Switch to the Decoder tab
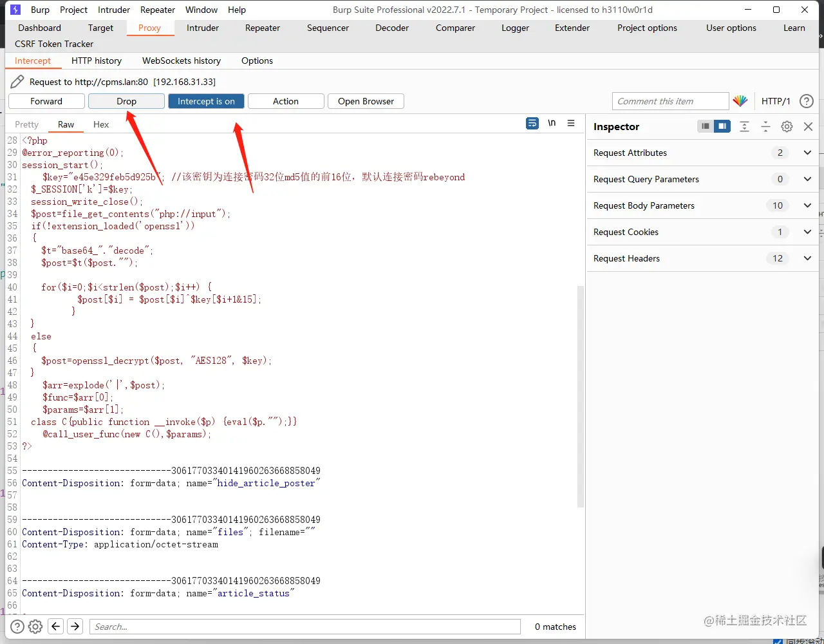The width and height of the screenshot is (824, 644). coord(392,28)
